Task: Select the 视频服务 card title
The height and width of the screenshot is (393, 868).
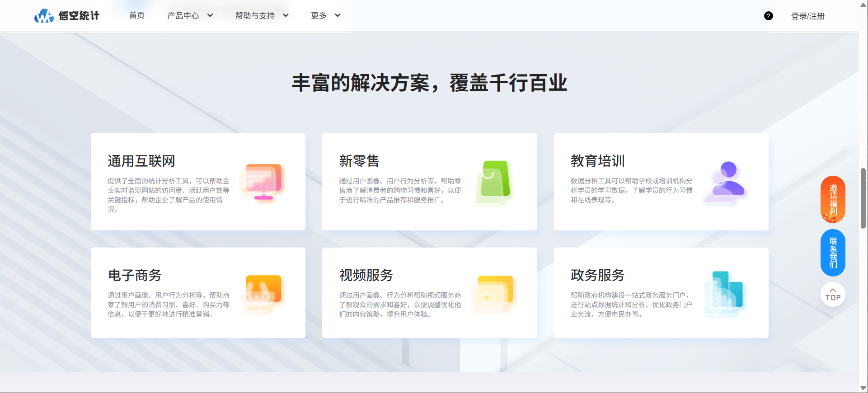Action: click(x=366, y=275)
